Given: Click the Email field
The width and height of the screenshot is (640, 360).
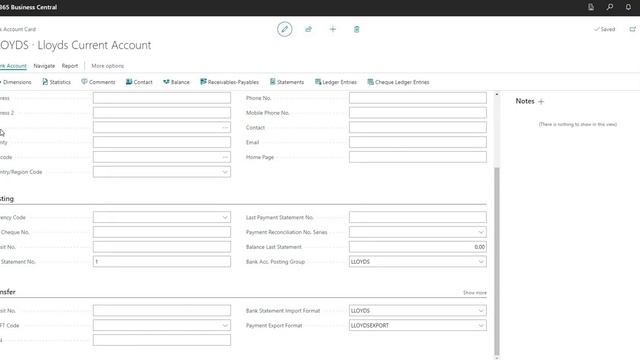Looking at the screenshot, I should (418, 142).
